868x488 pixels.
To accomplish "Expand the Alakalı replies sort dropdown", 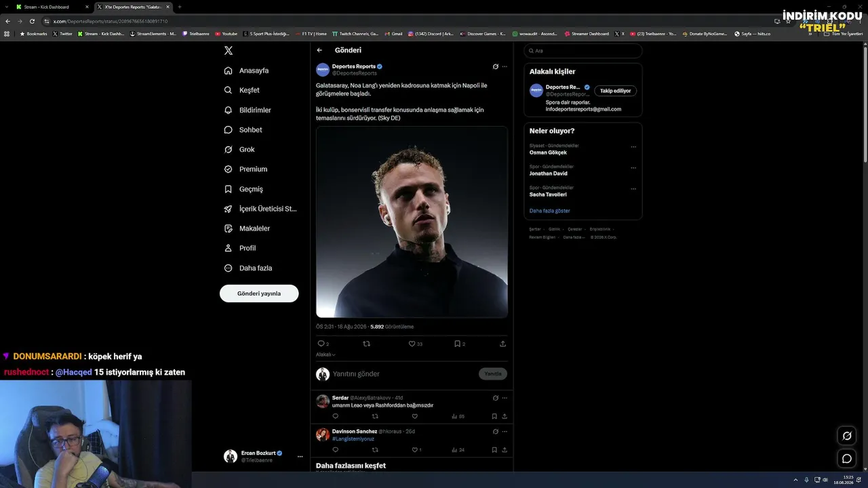I will tap(325, 354).
